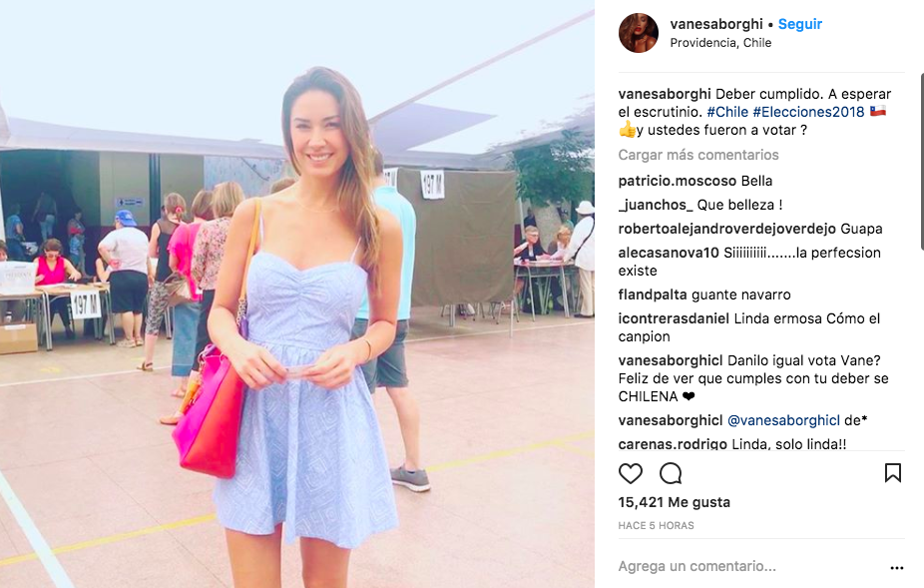This screenshot has height=588, width=924.
Task: Open vanesaborghi profile picture avatar
Action: click(639, 33)
